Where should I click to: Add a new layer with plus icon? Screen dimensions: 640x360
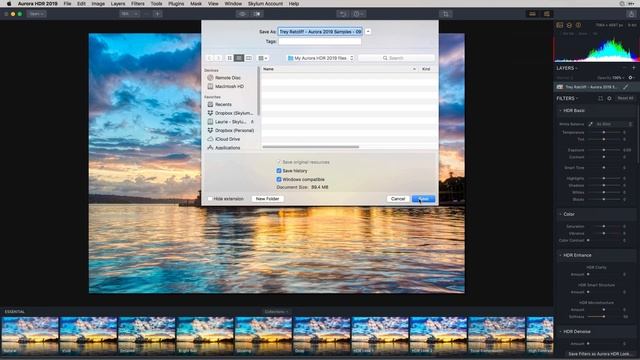(633, 68)
